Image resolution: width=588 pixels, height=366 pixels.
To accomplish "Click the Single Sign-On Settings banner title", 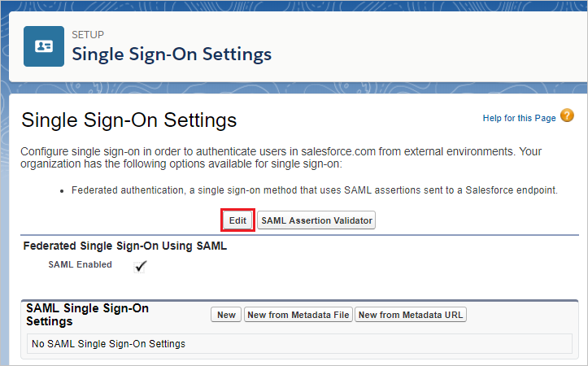I will (172, 54).
